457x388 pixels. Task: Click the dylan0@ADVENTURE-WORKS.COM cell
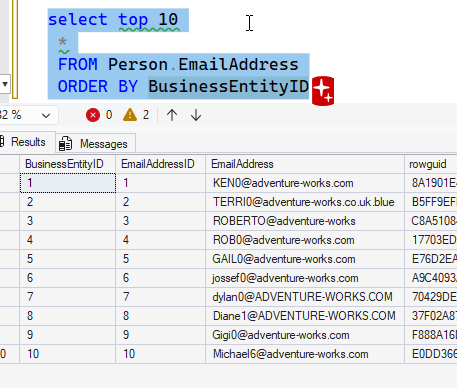[x=305, y=297]
